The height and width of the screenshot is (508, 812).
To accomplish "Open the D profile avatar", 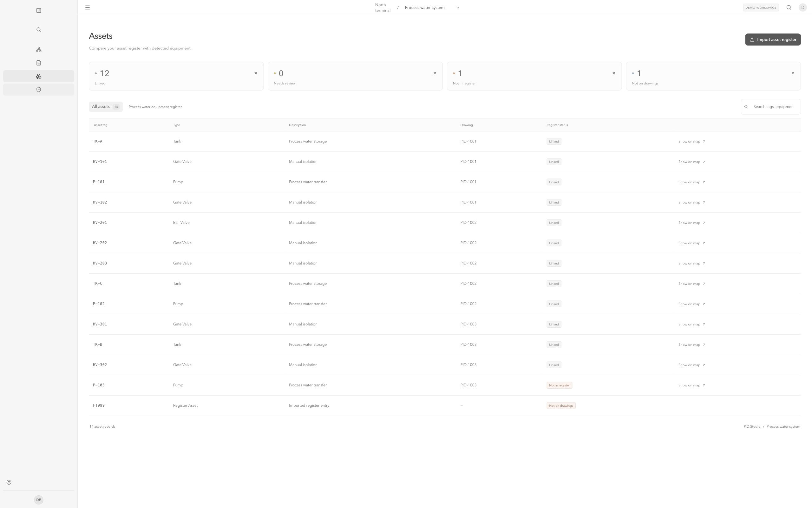I will [802, 7].
